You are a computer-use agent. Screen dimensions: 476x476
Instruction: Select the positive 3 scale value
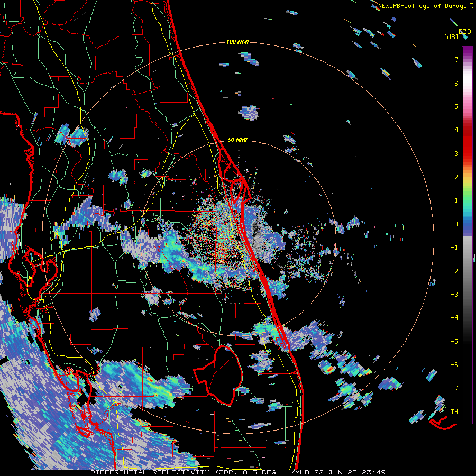(456, 153)
